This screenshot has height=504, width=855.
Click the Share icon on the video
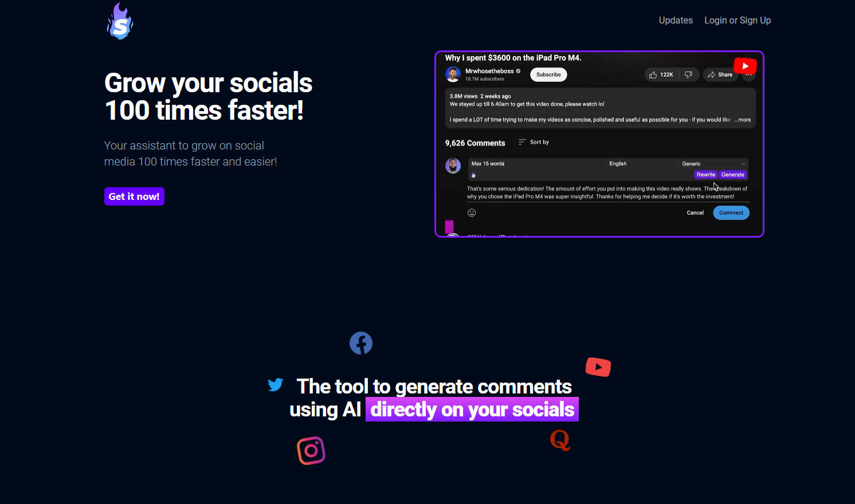(720, 74)
